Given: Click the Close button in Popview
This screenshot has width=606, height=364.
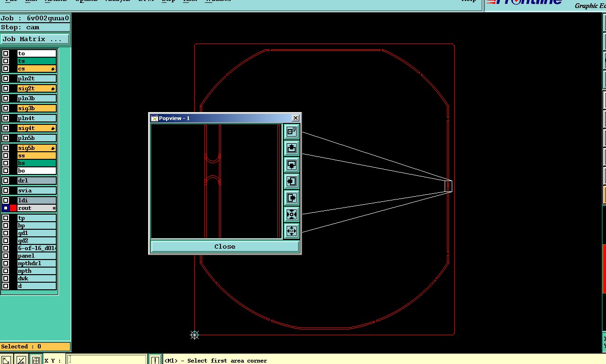Looking at the screenshot, I should point(225,246).
